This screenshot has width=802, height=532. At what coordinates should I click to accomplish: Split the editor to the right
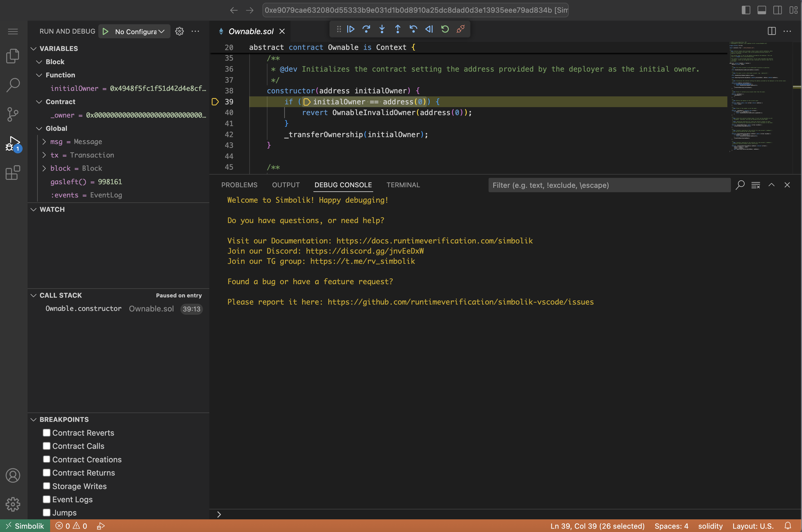click(x=772, y=31)
